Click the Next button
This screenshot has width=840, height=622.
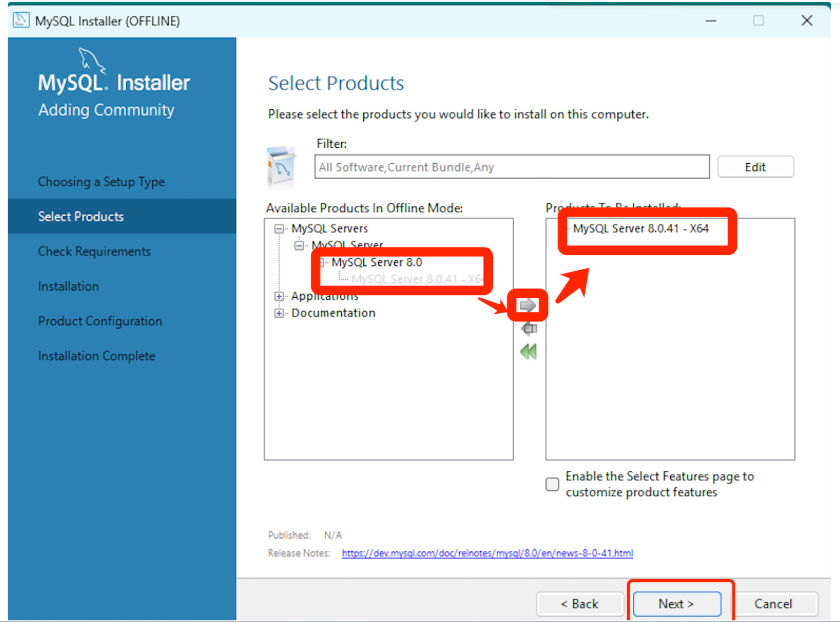[x=676, y=604]
